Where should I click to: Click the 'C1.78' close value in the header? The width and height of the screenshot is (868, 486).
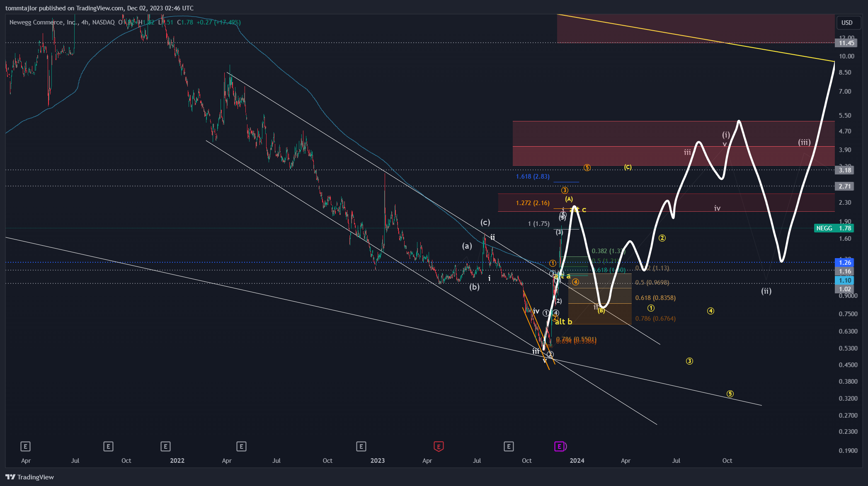(185, 22)
